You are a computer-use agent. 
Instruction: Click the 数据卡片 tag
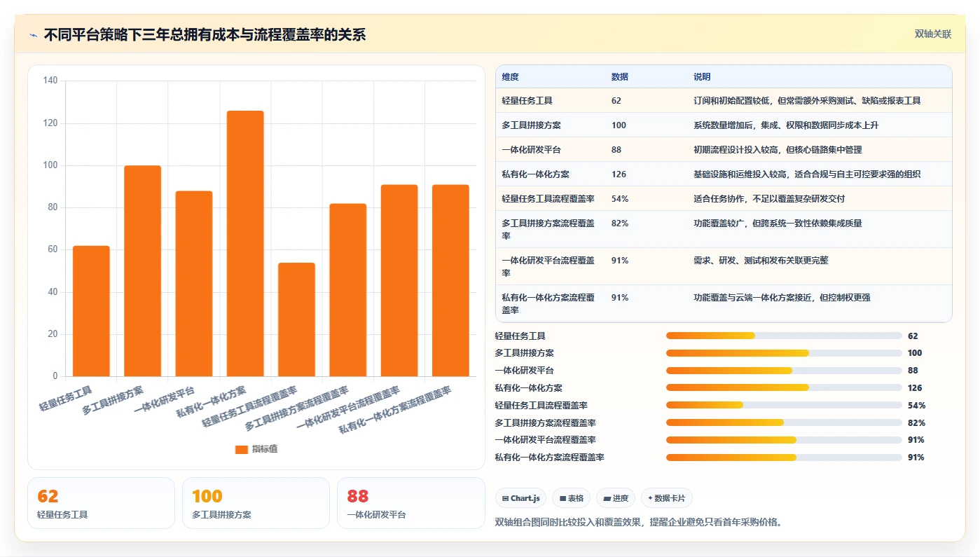click(x=666, y=498)
